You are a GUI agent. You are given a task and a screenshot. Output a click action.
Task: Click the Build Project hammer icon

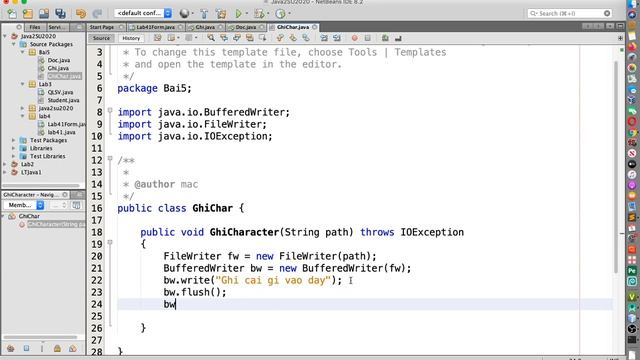coord(204,13)
